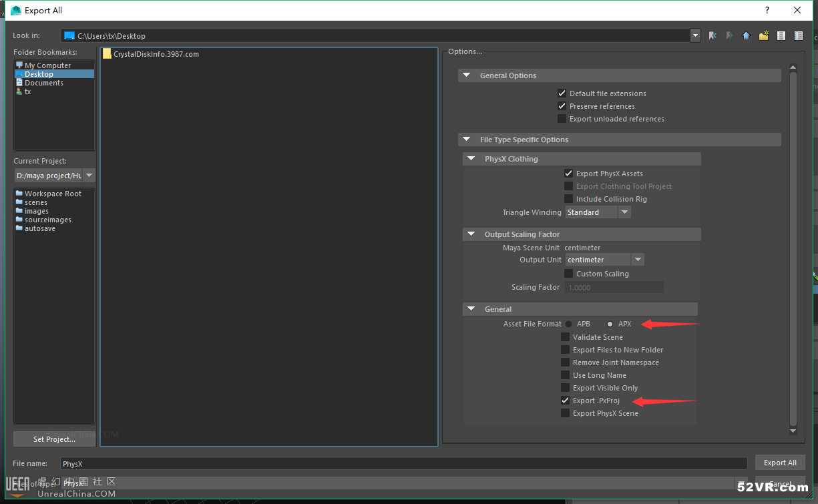Click File name input field
The image size is (818, 504).
[x=403, y=463]
